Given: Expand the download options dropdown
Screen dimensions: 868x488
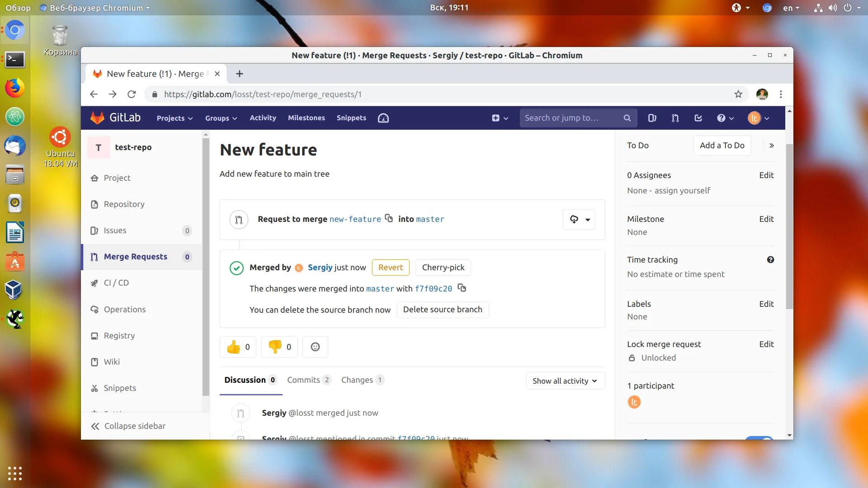Looking at the screenshot, I should coord(579,220).
